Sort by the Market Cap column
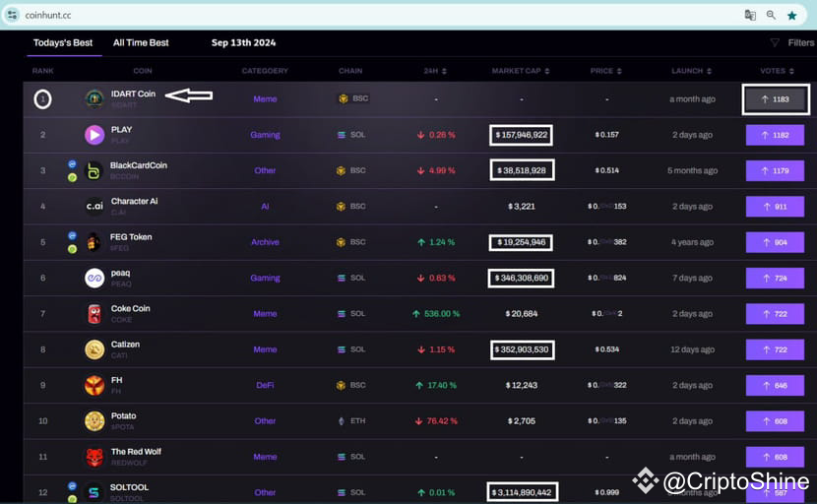 [521, 71]
